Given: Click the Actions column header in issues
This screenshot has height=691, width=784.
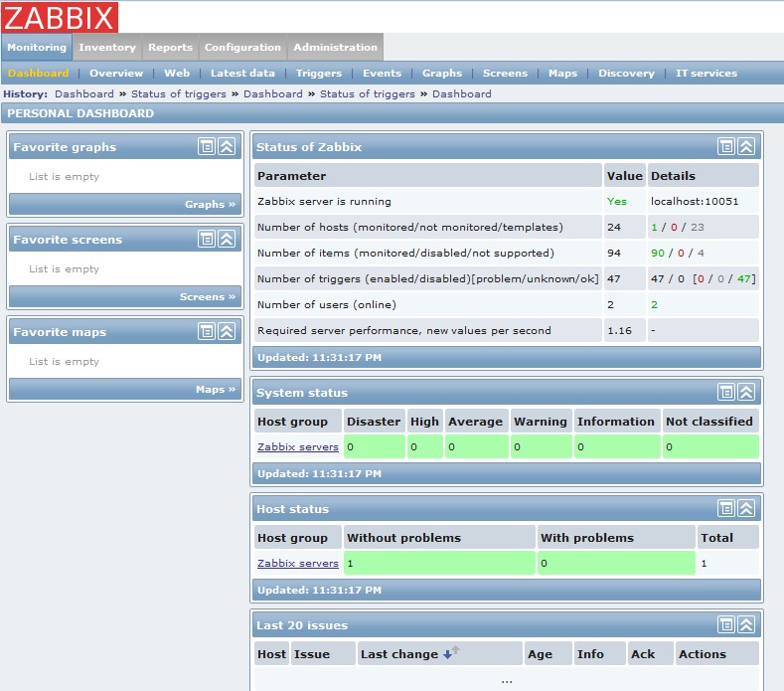Looking at the screenshot, I should point(717,653).
